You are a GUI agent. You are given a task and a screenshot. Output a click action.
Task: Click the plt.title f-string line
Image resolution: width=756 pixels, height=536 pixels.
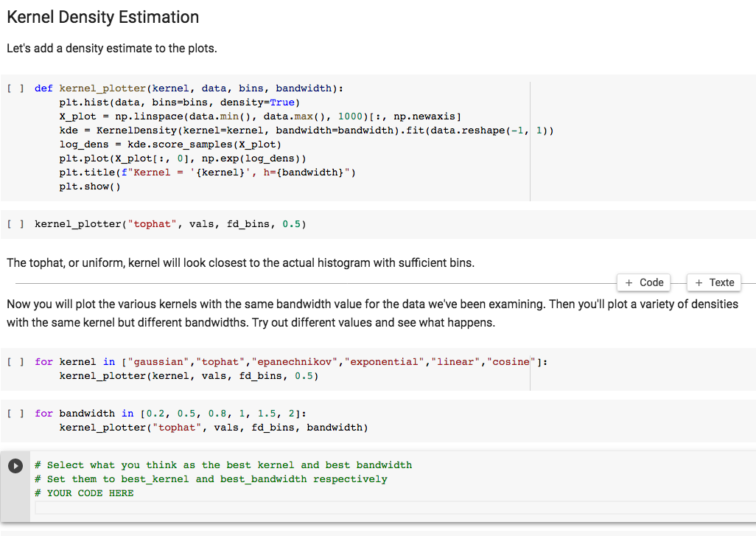(x=207, y=173)
